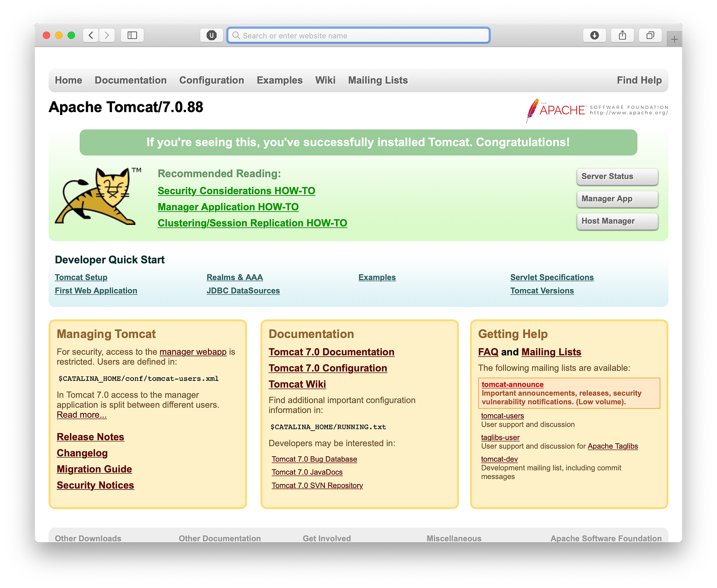717x588 pixels.
Task: Open Configuration in the navigation bar
Action: (x=212, y=80)
